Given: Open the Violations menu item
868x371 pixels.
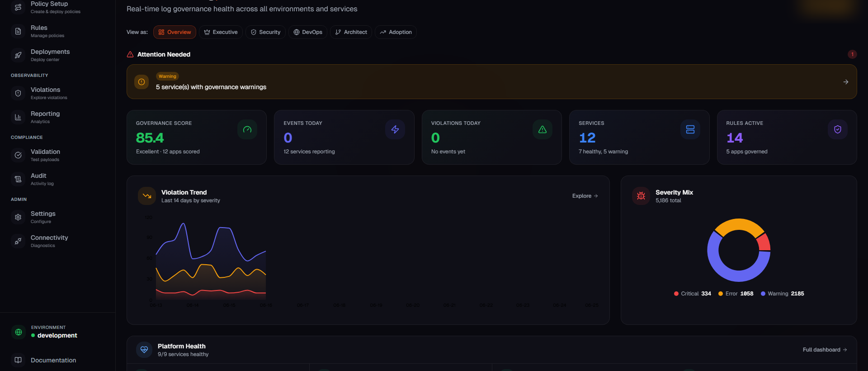Looking at the screenshot, I should tap(57, 93).
